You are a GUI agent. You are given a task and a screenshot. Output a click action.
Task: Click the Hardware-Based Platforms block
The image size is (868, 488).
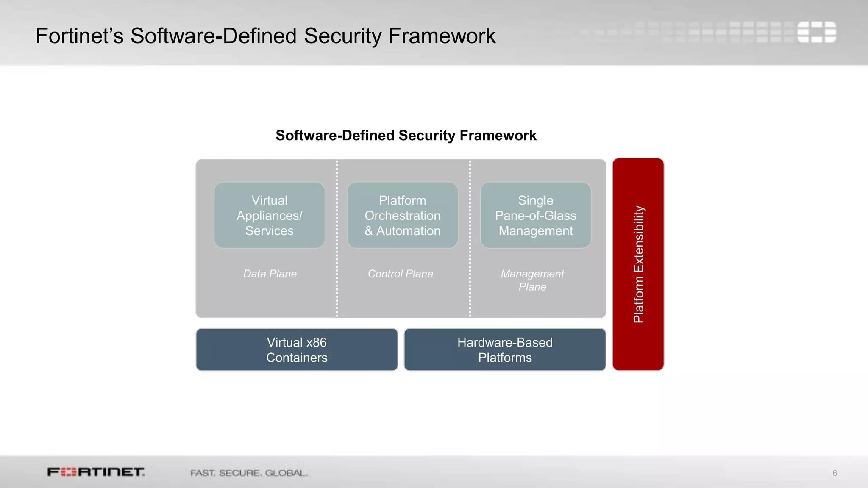(505, 350)
